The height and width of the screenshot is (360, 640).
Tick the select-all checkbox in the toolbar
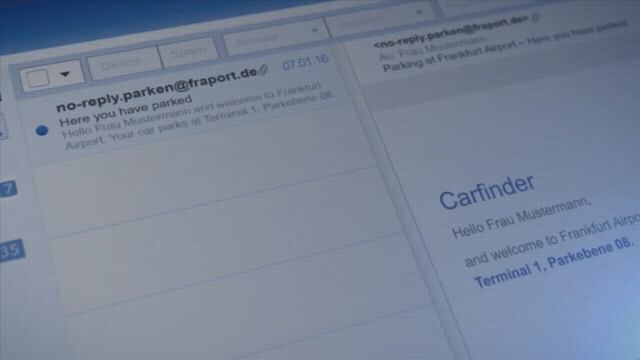click(37, 78)
